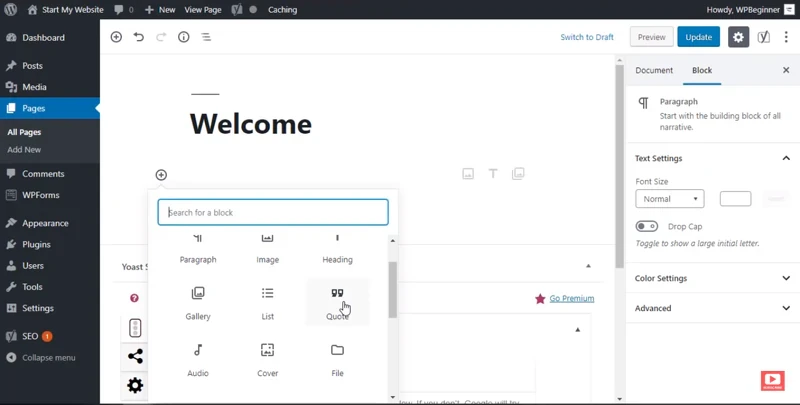Click Caching in the admin bar
The width and height of the screenshot is (800, 405).
282,9
